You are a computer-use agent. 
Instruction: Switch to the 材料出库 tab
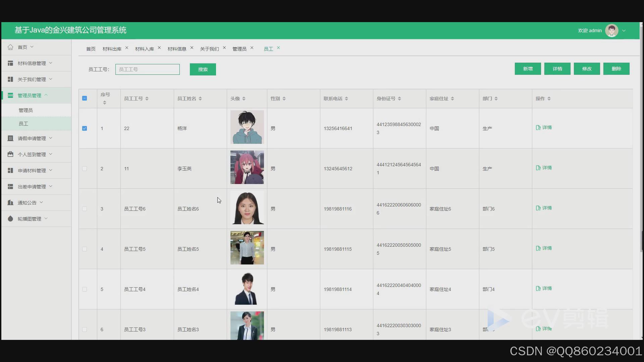(112, 49)
